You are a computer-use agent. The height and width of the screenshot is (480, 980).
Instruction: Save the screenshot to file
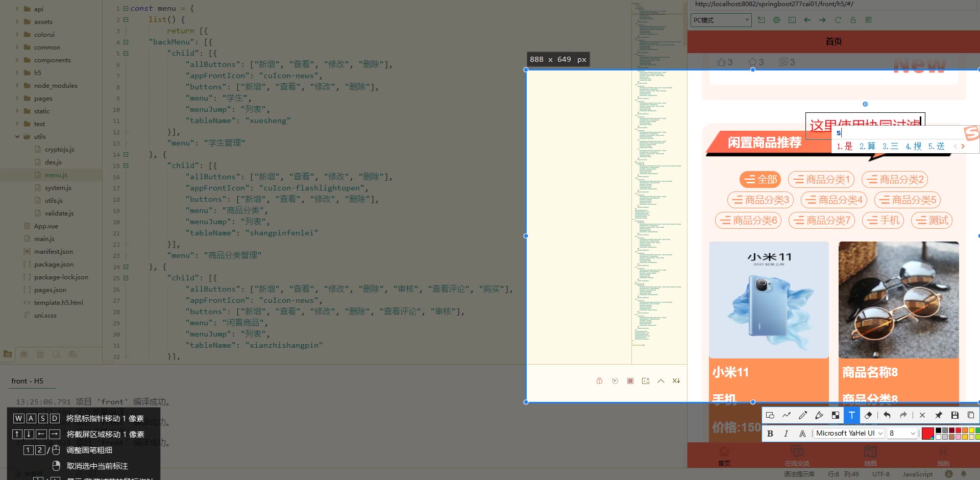coord(955,415)
